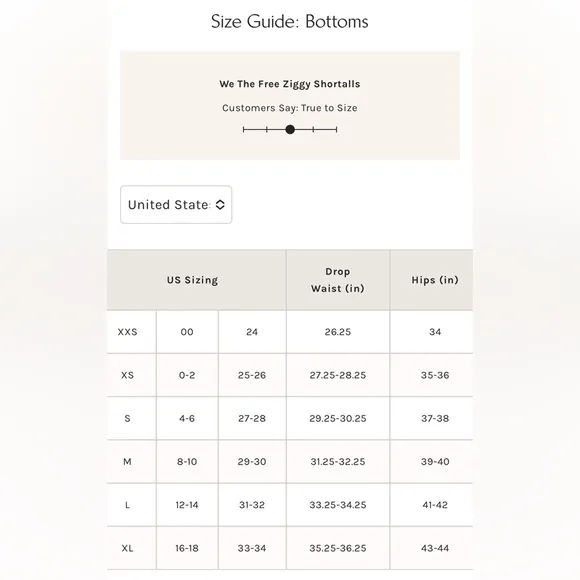Click the leftmost end of fit scale
The width and height of the screenshot is (580, 580).
(x=243, y=129)
